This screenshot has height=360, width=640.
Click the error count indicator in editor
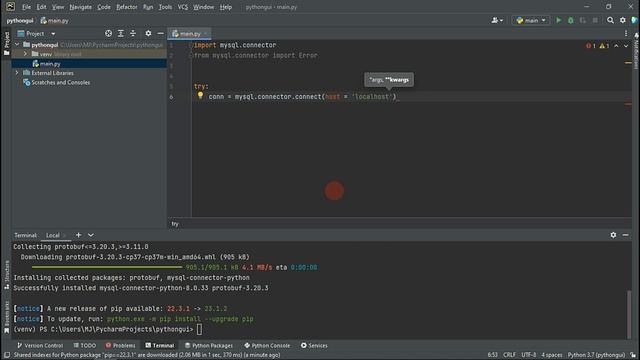tap(591, 46)
